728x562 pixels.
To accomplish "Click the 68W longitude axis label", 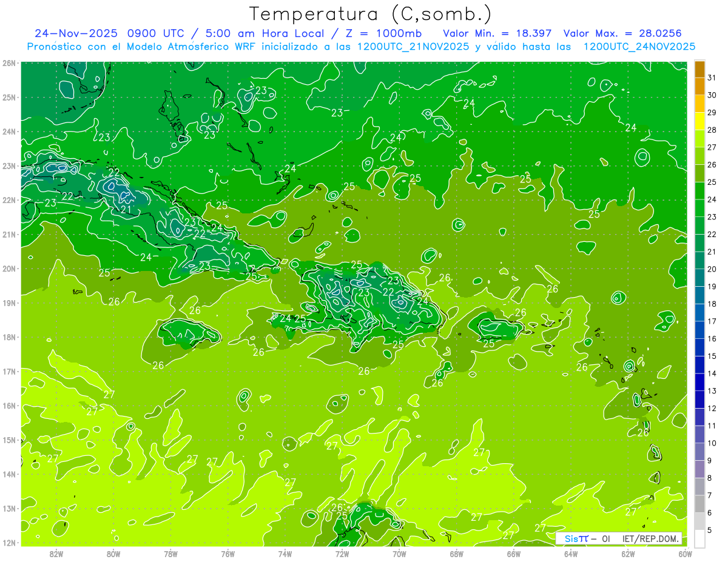I will [456, 554].
